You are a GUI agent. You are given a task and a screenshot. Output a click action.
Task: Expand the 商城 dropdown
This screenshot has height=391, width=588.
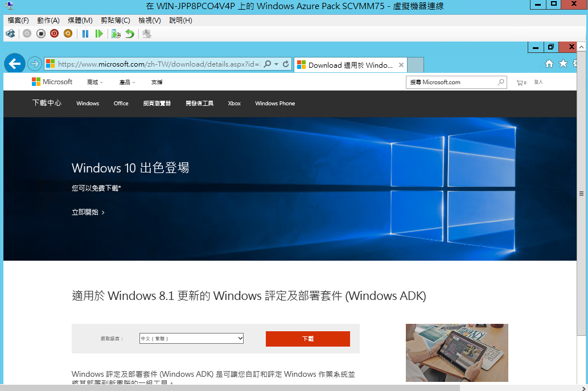pyautogui.click(x=95, y=82)
